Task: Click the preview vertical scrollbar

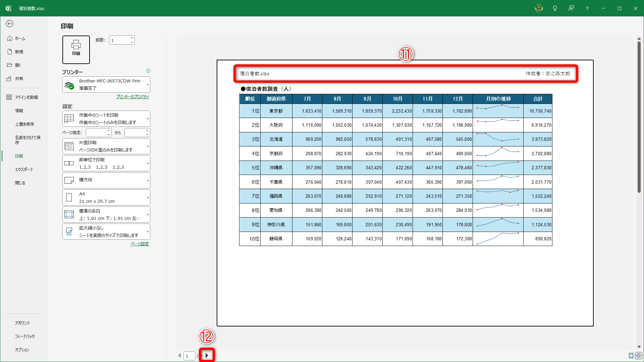Action: [x=639, y=117]
